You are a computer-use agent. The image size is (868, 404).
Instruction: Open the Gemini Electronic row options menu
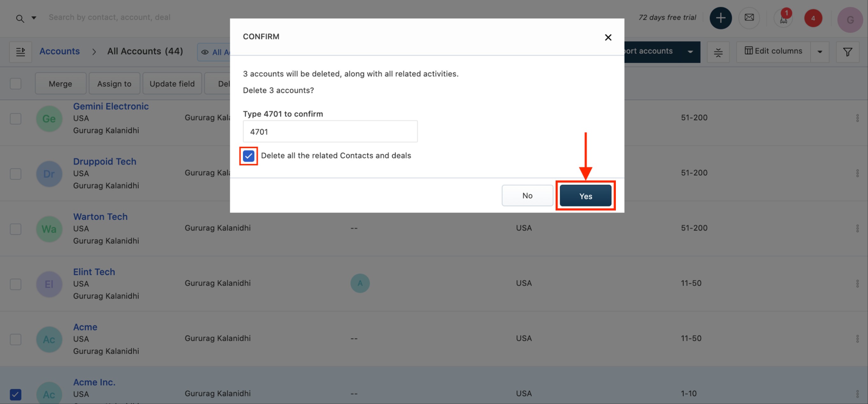click(x=857, y=118)
